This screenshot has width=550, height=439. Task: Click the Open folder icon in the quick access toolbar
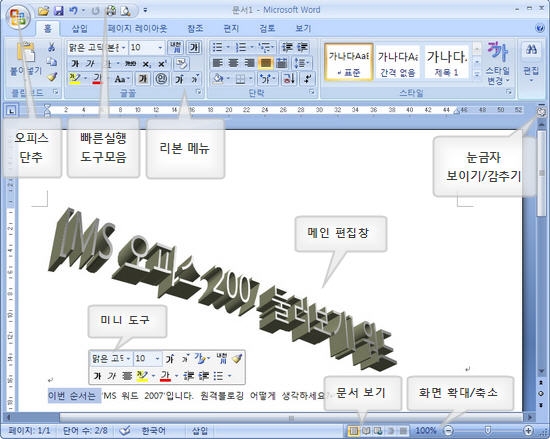pos(43,11)
